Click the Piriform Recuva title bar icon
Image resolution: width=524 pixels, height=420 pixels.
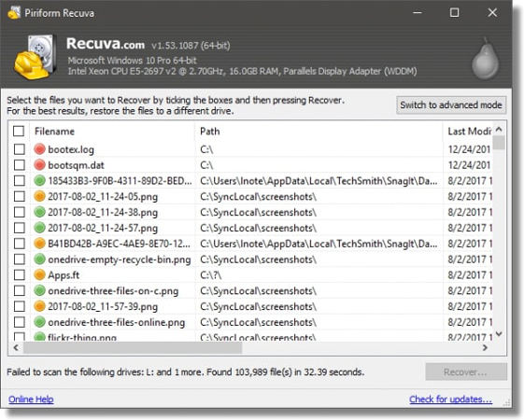coord(14,13)
